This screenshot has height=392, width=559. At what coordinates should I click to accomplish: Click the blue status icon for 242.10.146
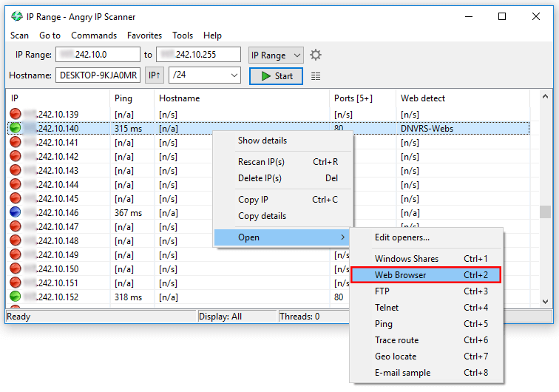[16, 212]
